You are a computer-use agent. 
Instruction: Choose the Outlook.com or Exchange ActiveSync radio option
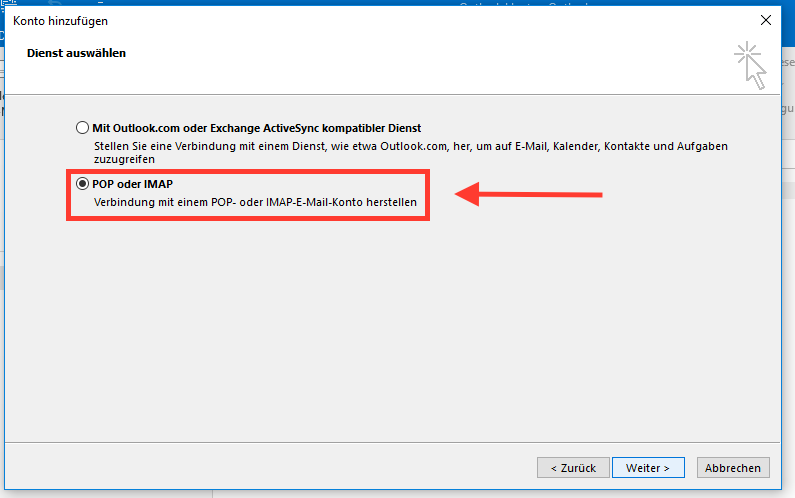[83, 128]
